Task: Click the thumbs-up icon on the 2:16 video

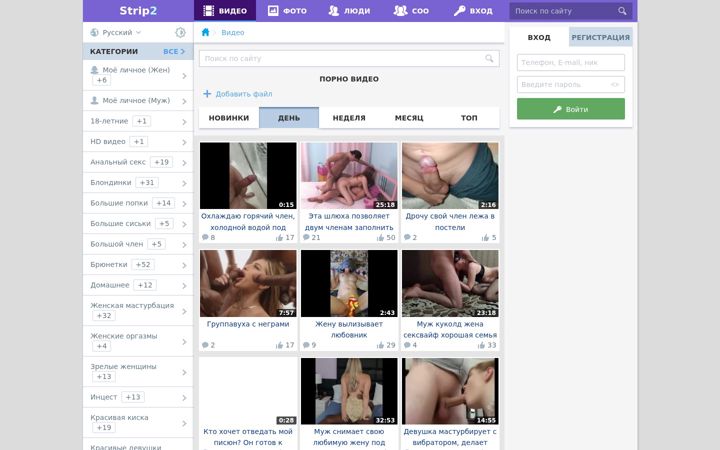Action: coord(485,237)
